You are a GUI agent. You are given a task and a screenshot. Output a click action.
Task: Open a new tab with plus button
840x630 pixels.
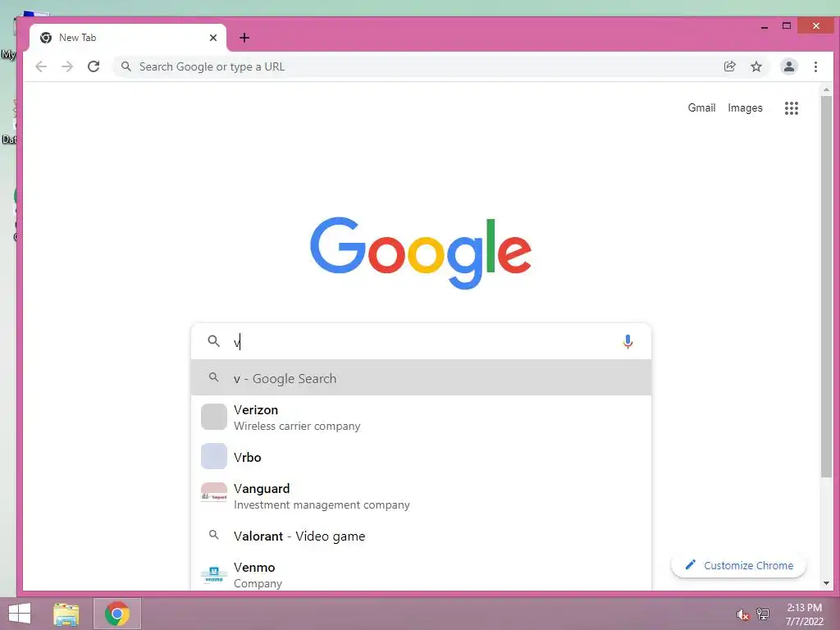pyautogui.click(x=244, y=38)
